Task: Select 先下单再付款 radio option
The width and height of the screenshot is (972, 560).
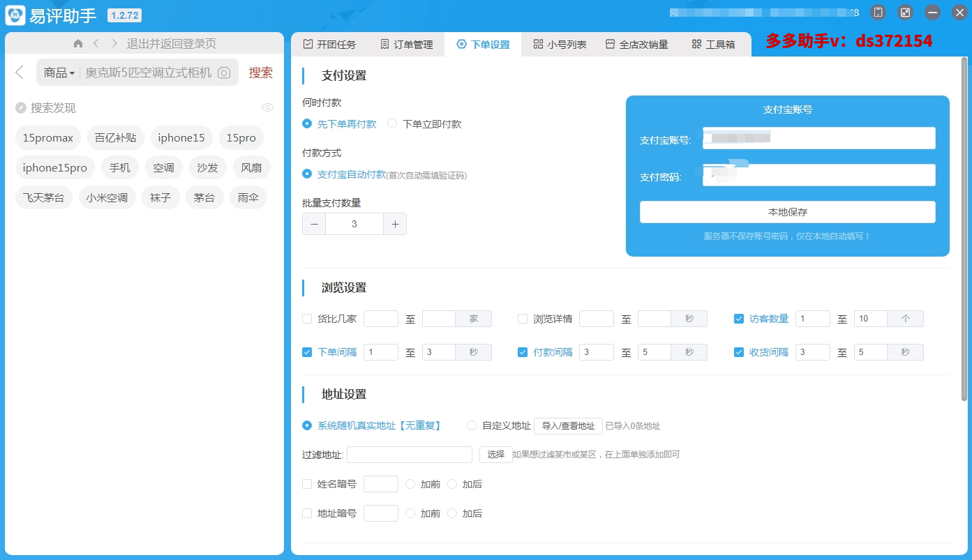Action: point(339,124)
